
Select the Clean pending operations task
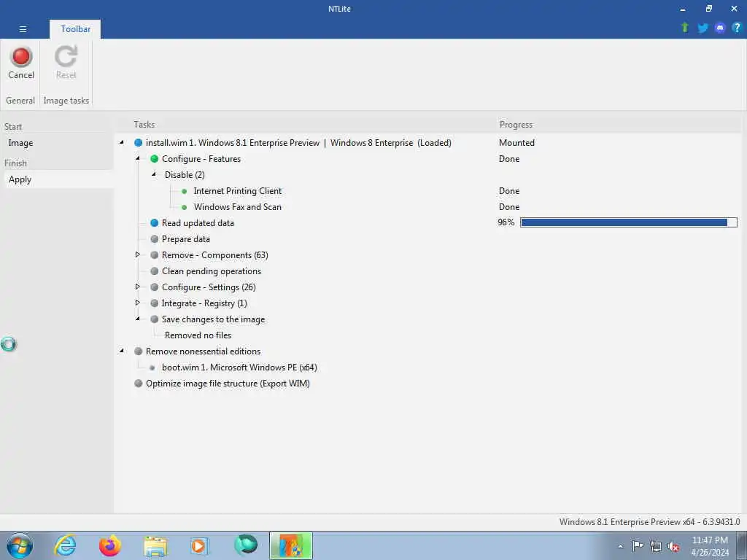point(212,271)
